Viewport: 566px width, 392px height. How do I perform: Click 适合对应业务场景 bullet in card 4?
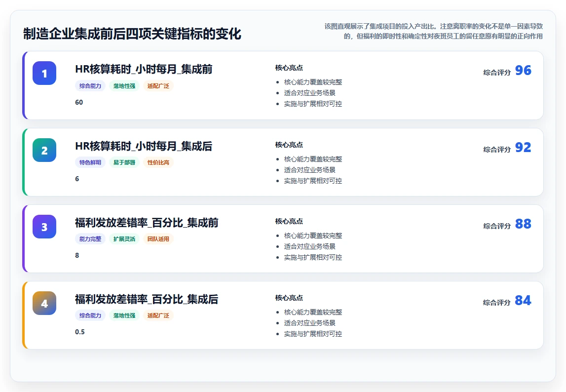tap(310, 323)
